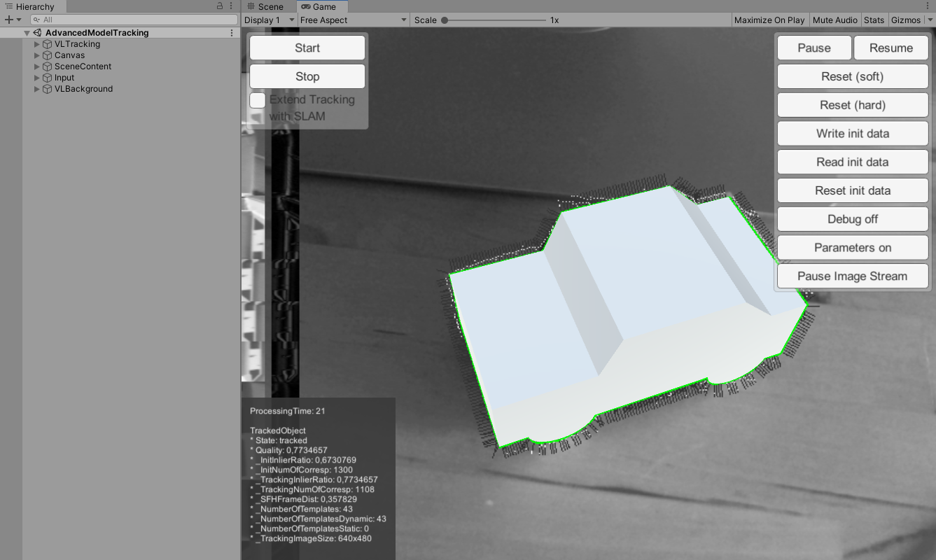The height and width of the screenshot is (560, 936).
Task: Toggle Maximize On Play
Action: coord(769,20)
